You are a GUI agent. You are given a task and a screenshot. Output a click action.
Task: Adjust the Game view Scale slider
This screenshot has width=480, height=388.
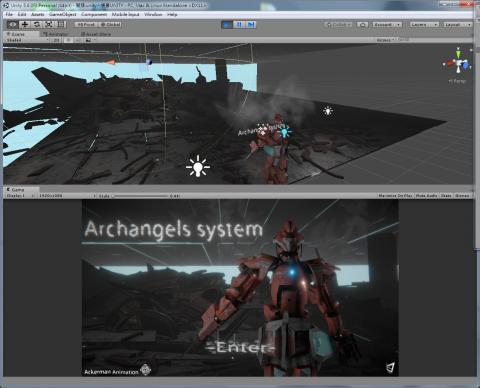pyautogui.click(x=140, y=196)
